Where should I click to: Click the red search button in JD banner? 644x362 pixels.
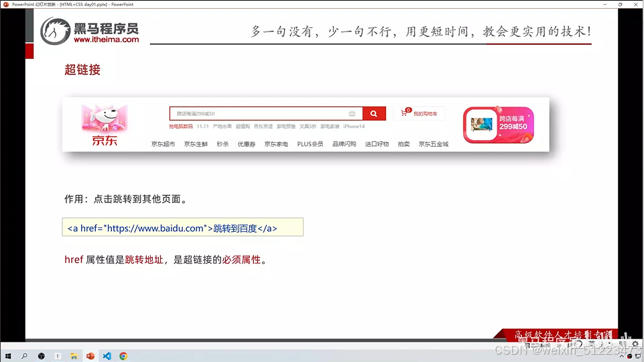(374, 113)
